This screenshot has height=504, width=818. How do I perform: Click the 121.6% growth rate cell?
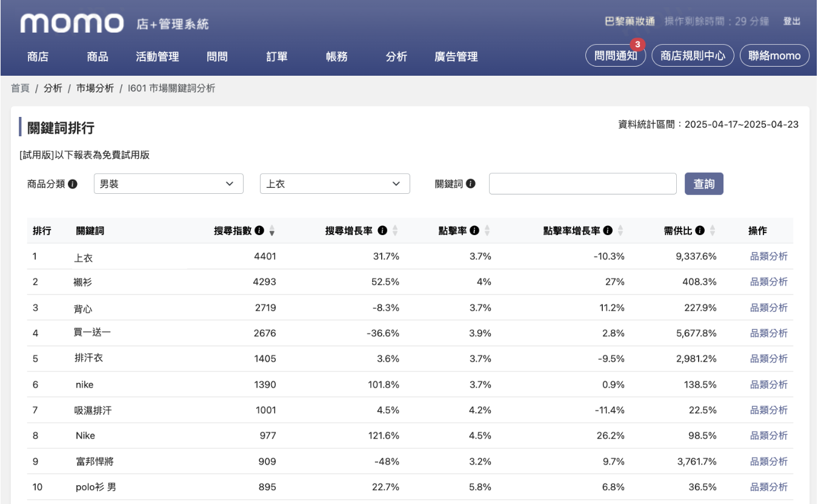(384, 436)
